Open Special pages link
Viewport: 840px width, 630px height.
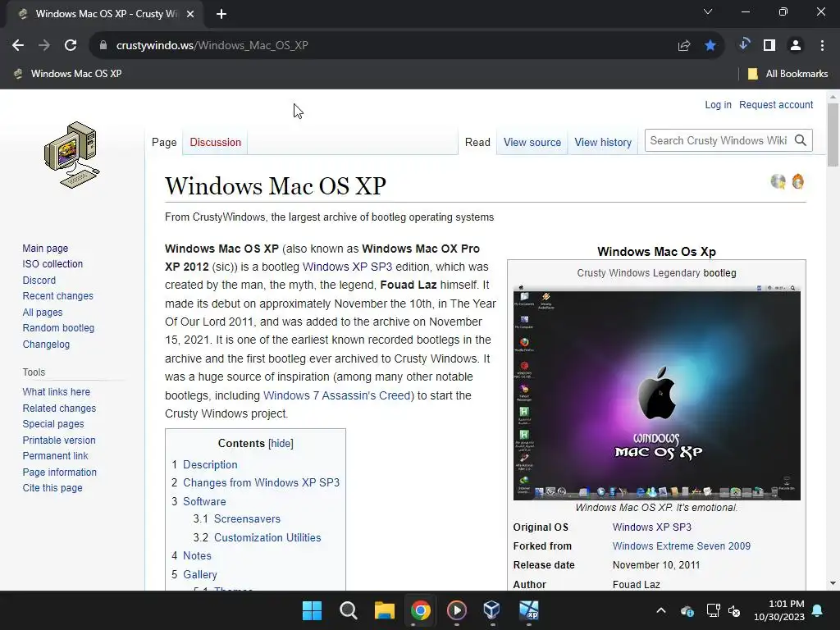[53, 424]
